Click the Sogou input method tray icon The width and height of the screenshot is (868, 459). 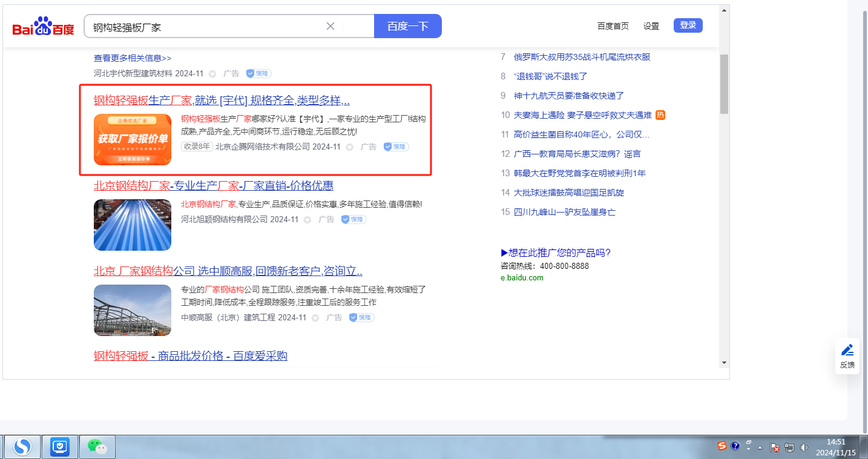pos(722,446)
